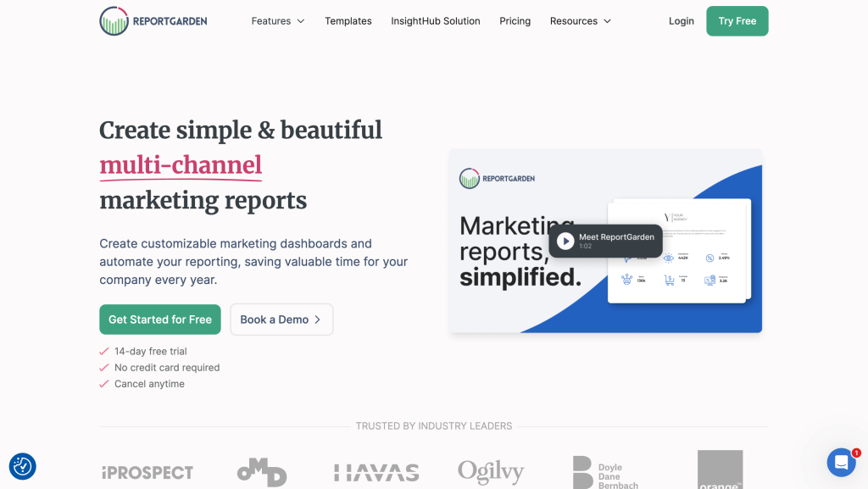Open the chat messenger bubble
The image size is (868, 489).
pyautogui.click(x=841, y=463)
